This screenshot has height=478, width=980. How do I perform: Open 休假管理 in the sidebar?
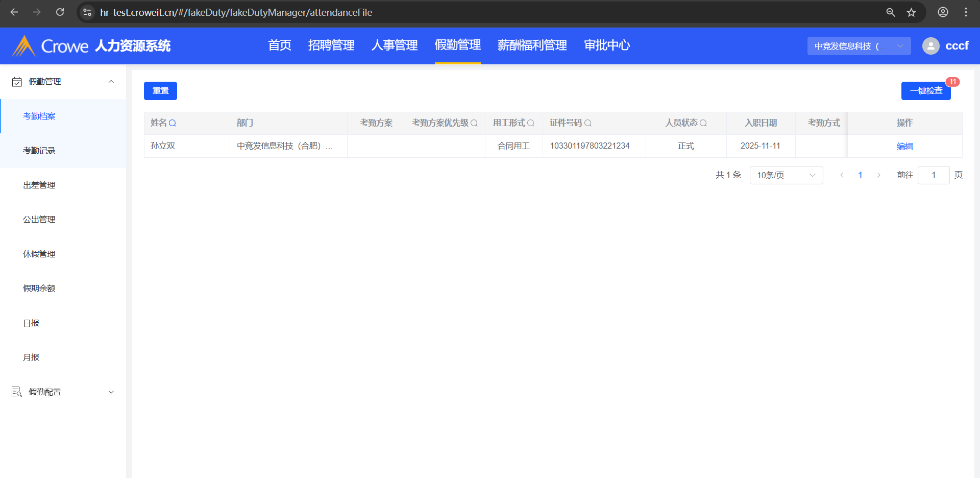39,254
